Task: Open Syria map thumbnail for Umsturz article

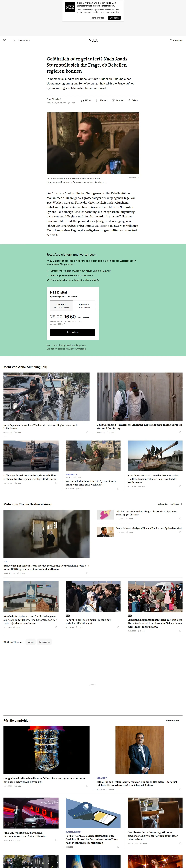Action: tap(105, 515)
